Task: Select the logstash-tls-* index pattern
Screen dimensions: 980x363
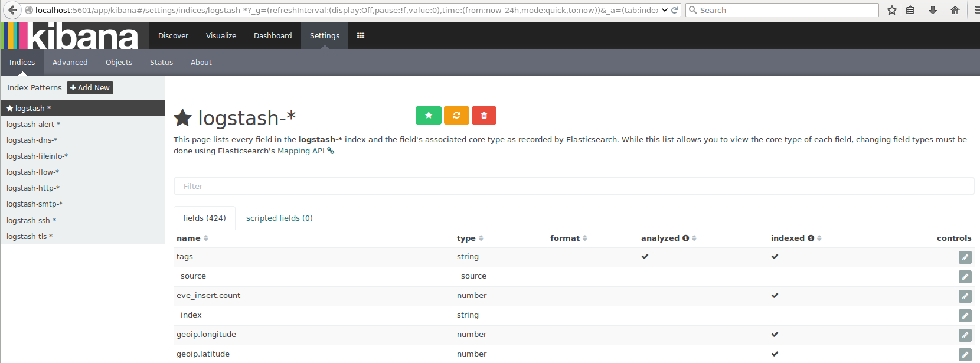Action: [82, 237]
